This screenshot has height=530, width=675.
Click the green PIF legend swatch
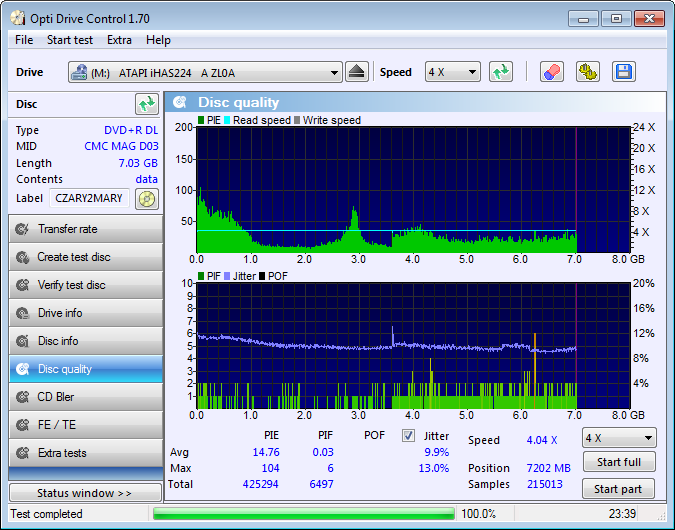coord(201,276)
